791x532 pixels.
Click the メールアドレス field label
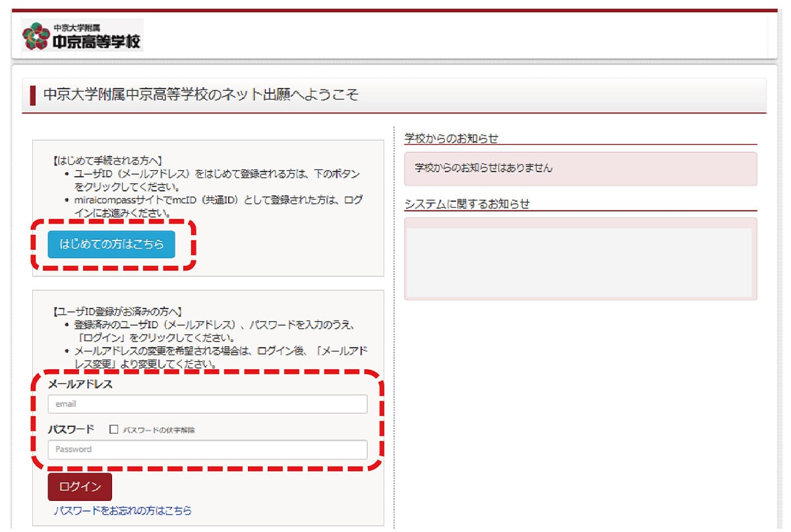pos(80,384)
